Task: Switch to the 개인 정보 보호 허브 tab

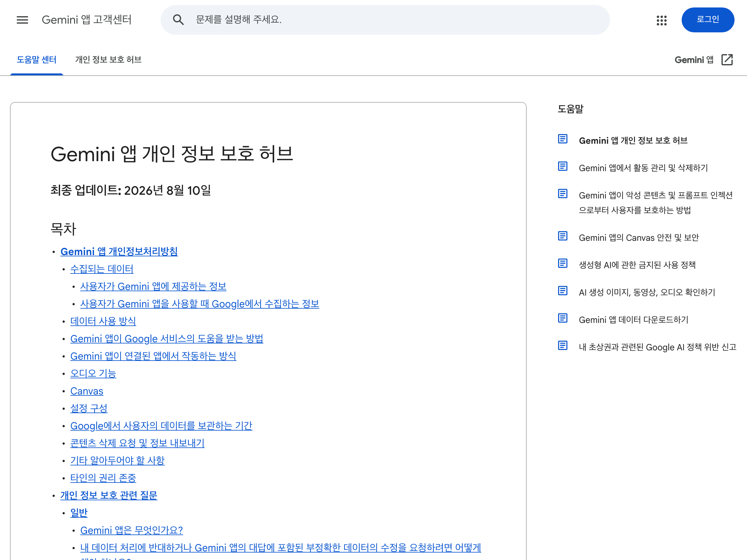Action: (x=108, y=60)
